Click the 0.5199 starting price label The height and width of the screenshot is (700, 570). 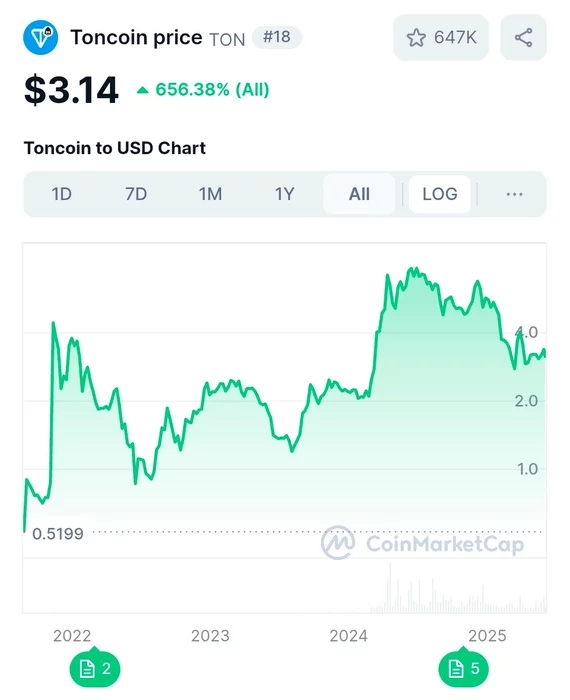tap(58, 533)
